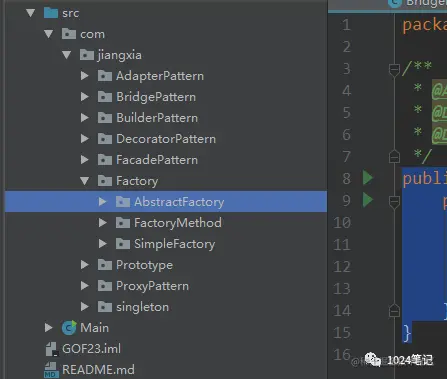Click the jiangxia package folder icon
This screenshot has height=379, width=447.
tap(87, 55)
